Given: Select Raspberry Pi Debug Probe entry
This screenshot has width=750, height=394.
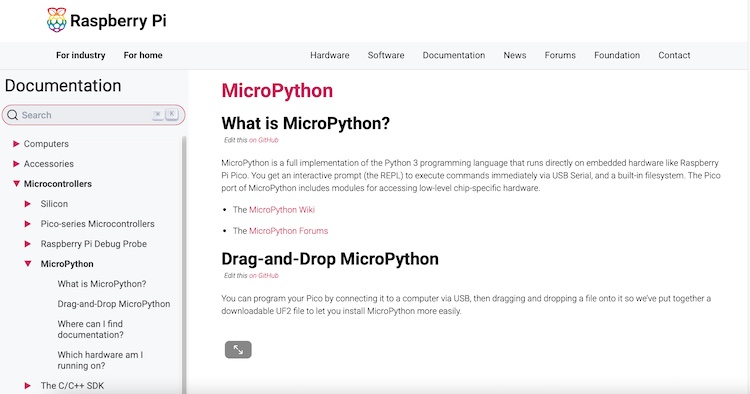Looking at the screenshot, I should (94, 244).
